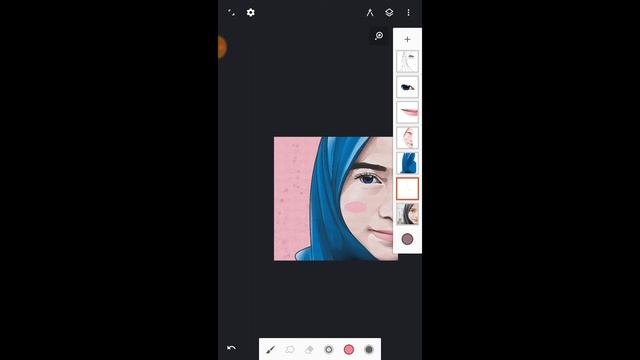Select the pink lips layer thumbnail
The width and height of the screenshot is (640, 360).
(x=407, y=112)
